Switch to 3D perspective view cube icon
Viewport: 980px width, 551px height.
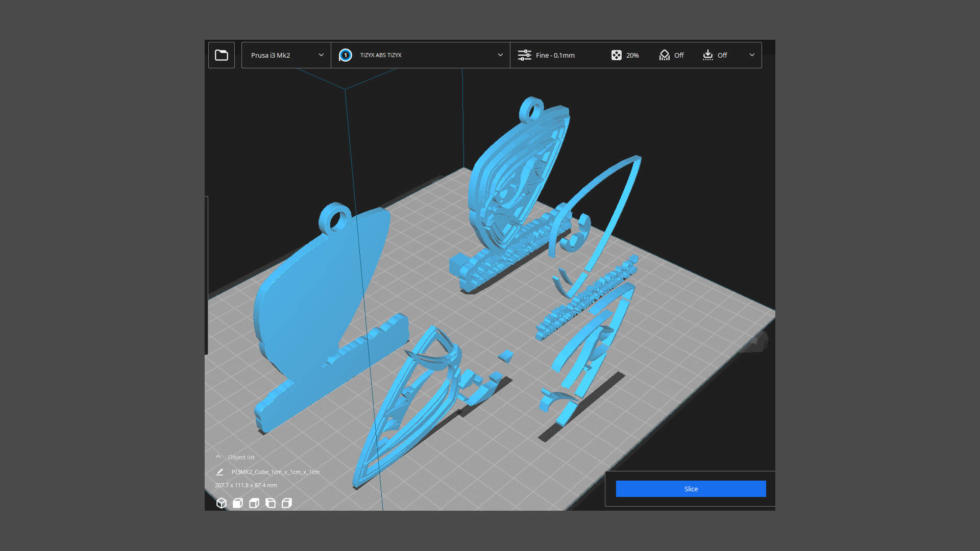221,503
